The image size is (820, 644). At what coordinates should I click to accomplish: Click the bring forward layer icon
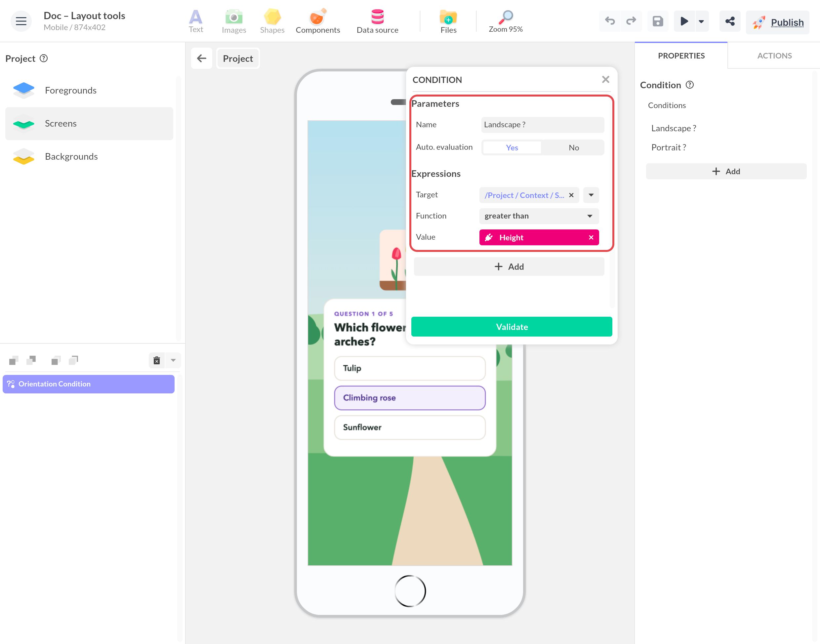[14, 360]
